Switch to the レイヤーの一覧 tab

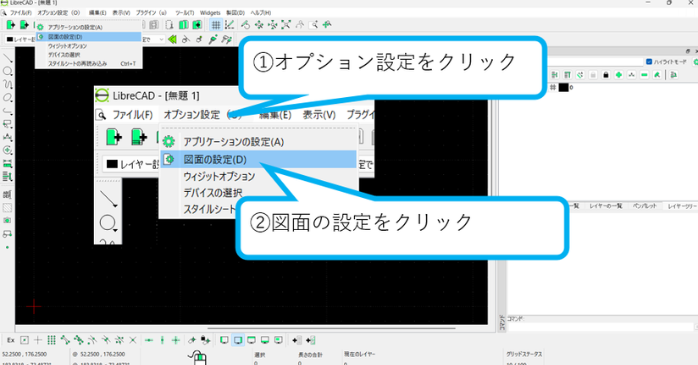(x=606, y=206)
